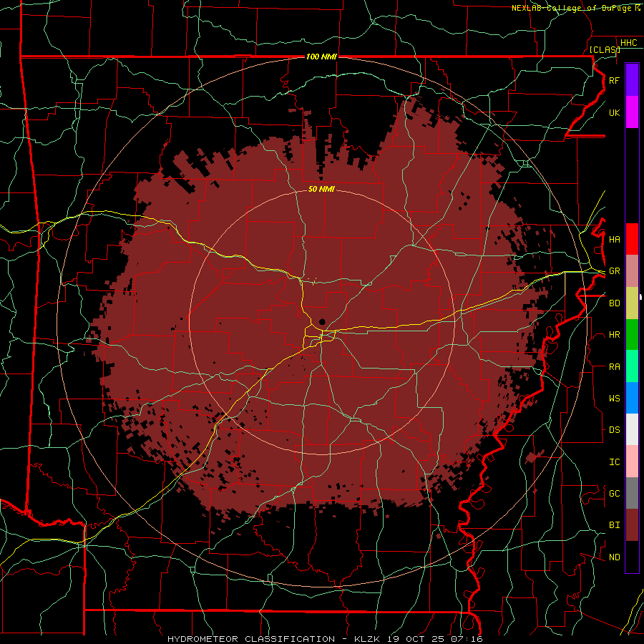The width and height of the screenshot is (644, 644).
Task: Click the '19 OCT 25' date text
Action: [x=417, y=639]
